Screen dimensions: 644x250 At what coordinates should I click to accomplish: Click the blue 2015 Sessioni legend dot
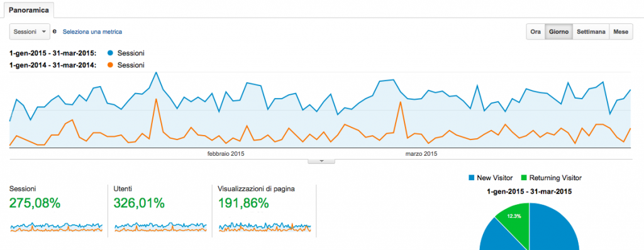coord(109,53)
